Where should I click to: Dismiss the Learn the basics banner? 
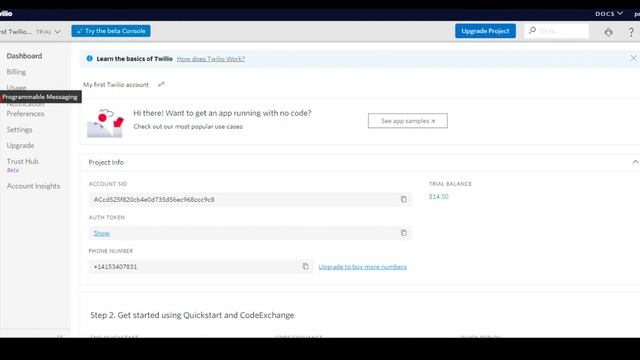tap(633, 58)
